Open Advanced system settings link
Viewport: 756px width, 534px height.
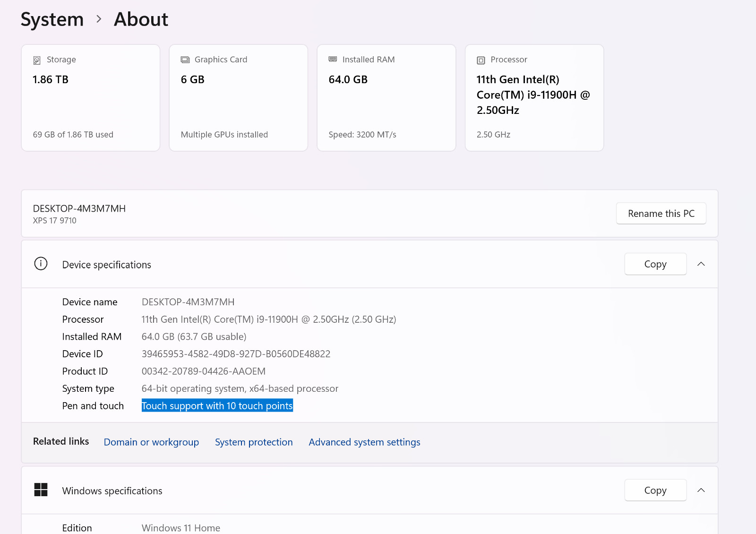pos(364,442)
